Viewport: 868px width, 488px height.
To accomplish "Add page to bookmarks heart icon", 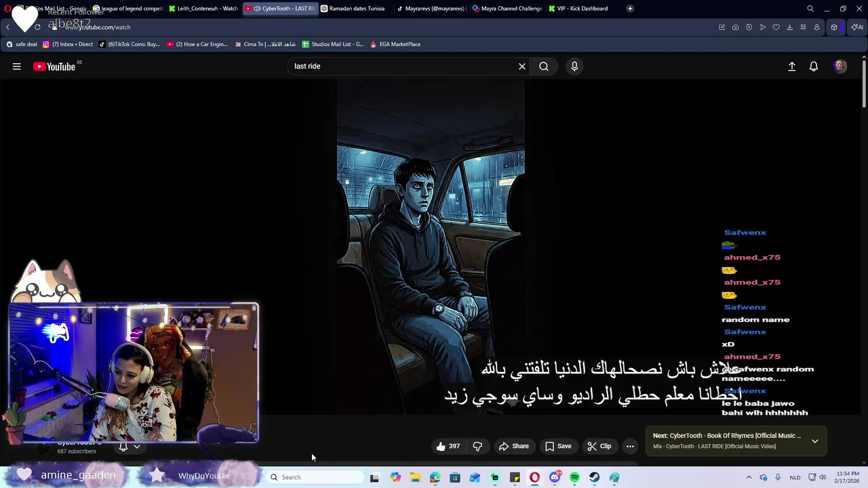I will pyautogui.click(x=776, y=27).
